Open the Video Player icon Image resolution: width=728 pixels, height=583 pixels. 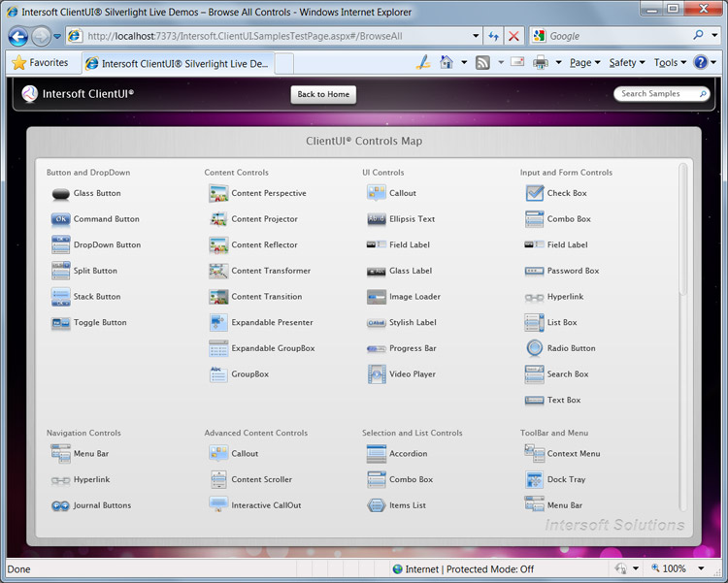pyautogui.click(x=376, y=374)
